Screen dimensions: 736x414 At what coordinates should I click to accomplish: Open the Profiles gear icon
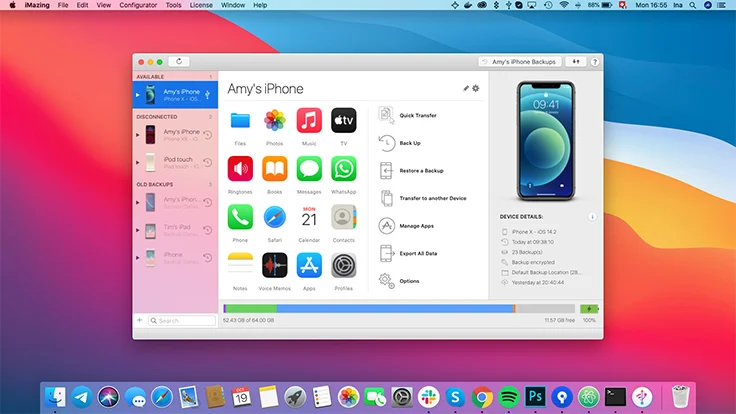pyautogui.click(x=343, y=265)
